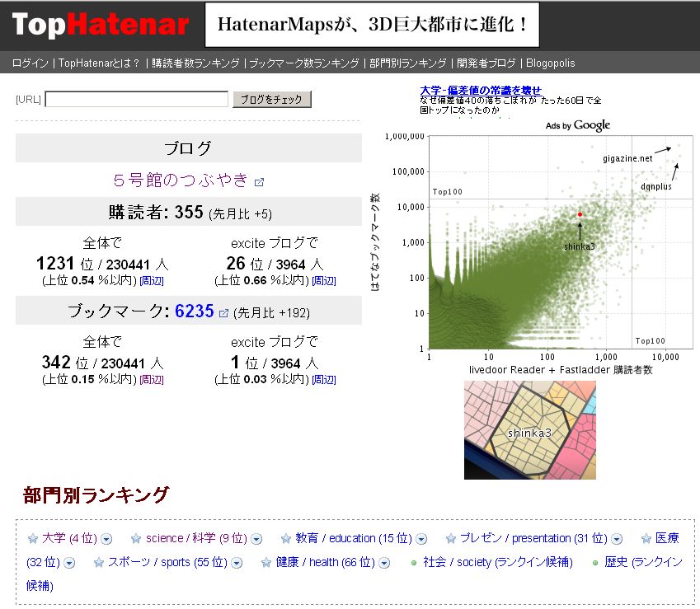
Task: Click green dot icon beside 社会 / society
Action: click(414, 563)
